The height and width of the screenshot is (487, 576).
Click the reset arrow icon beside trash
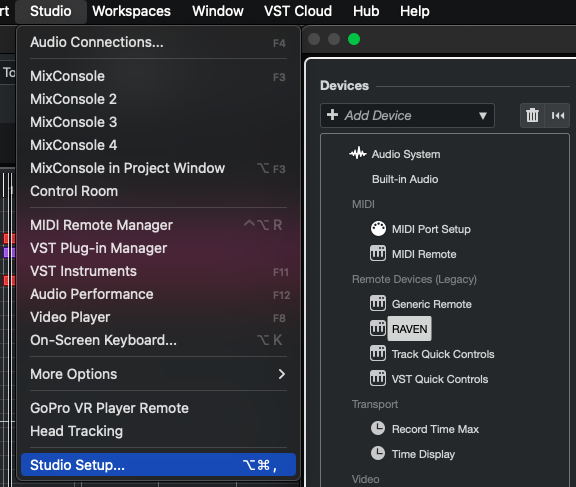(x=558, y=116)
